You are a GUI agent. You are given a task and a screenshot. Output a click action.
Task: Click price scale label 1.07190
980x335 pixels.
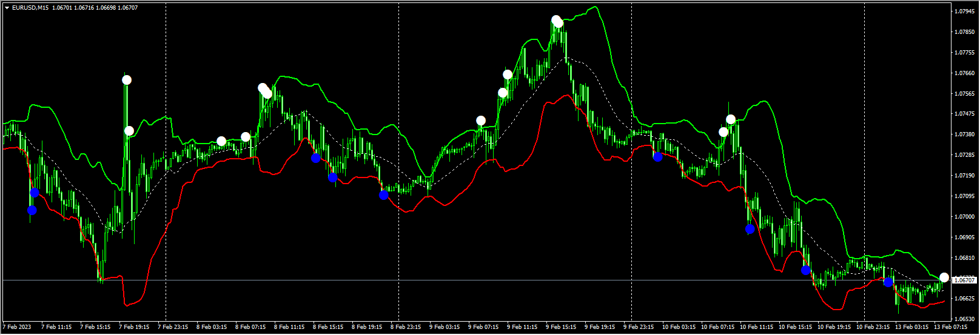coord(964,176)
